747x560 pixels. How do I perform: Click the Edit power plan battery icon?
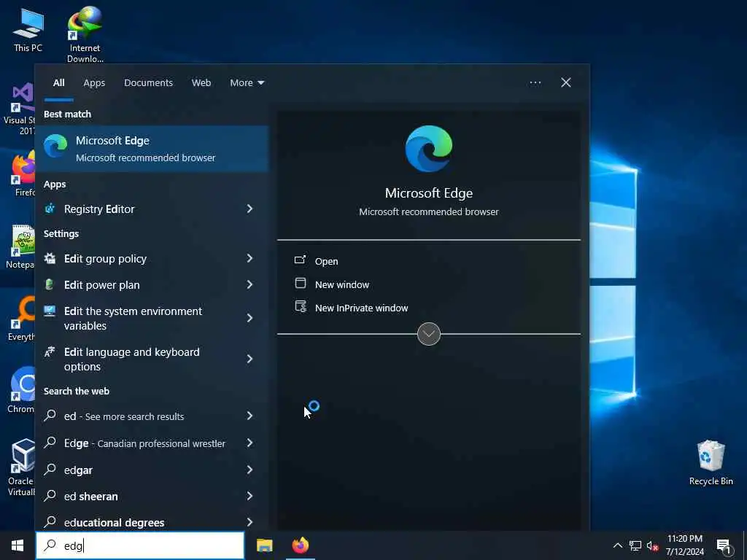(x=50, y=284)
